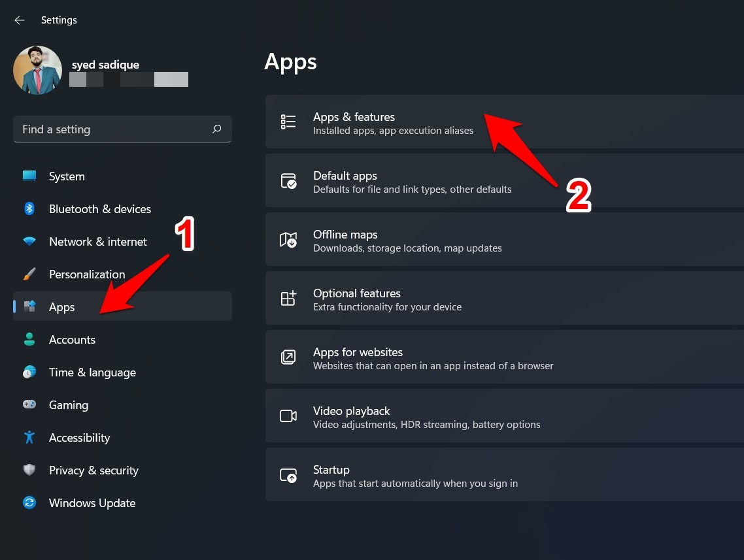Click the syed sadique account name
This screenshot has width=744, height=560.
coord(105,65)
